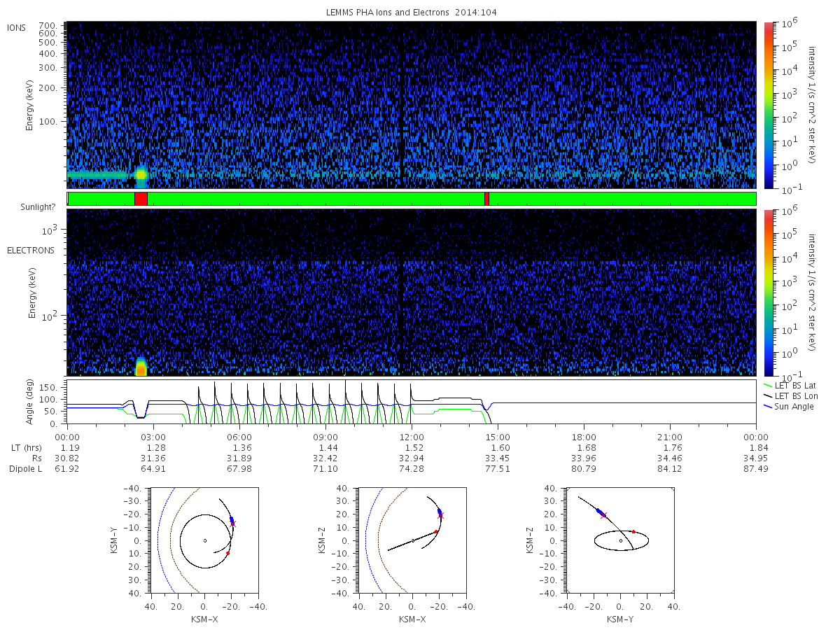Click the 12:00 time axis label
Image resolution: width=840 pixels, height=630 pixels.
pyautogui.click(x=412, y=436)
